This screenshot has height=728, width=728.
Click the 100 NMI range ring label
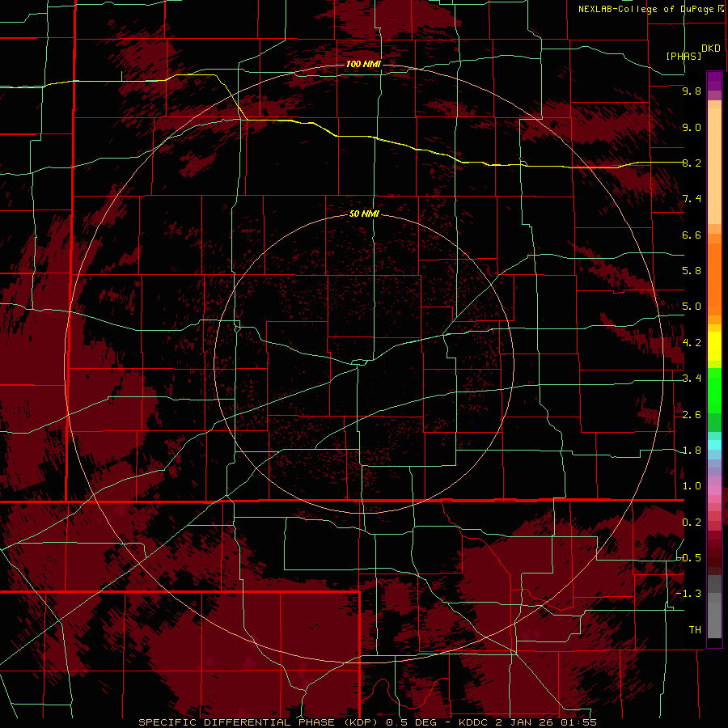tap(363, 64)
